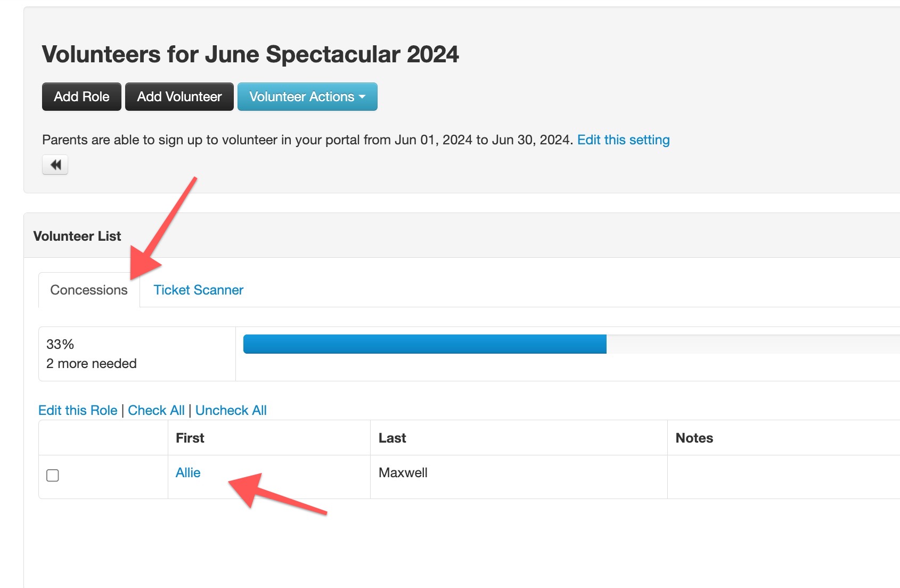Click the double-arrow back icon button
The height and width of the screenshot is (588, 900).
[x=55, y=165]
